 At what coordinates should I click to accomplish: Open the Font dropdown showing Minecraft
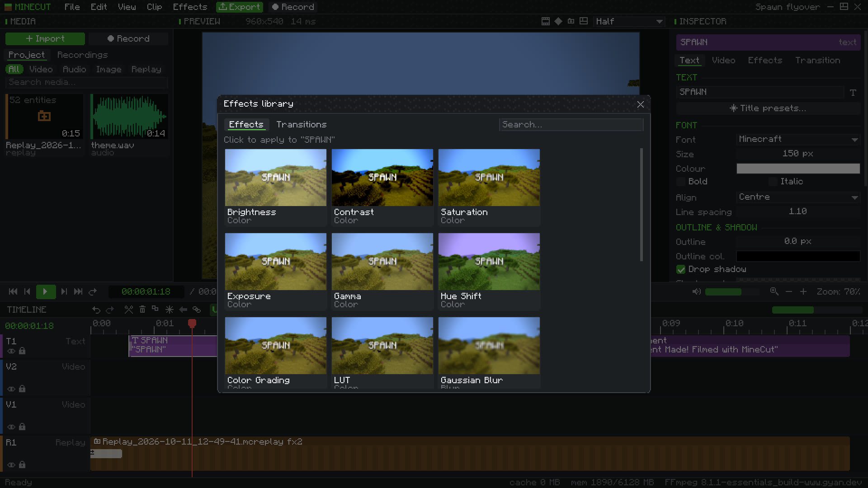[798, 139]
